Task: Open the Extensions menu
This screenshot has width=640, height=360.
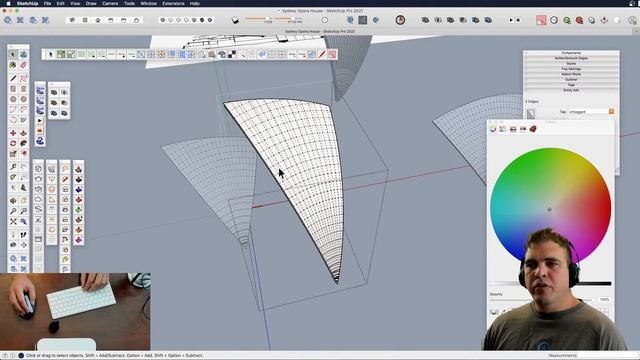Action: (173, 3)
